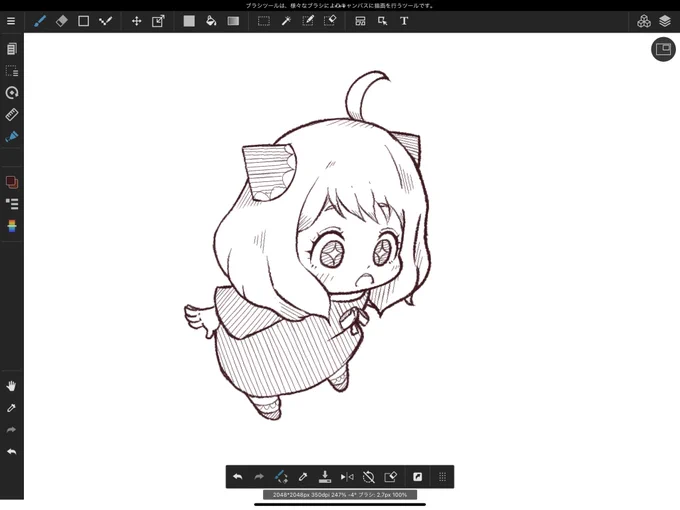Click the Save icon in bottom bar

tap(325, 477)
